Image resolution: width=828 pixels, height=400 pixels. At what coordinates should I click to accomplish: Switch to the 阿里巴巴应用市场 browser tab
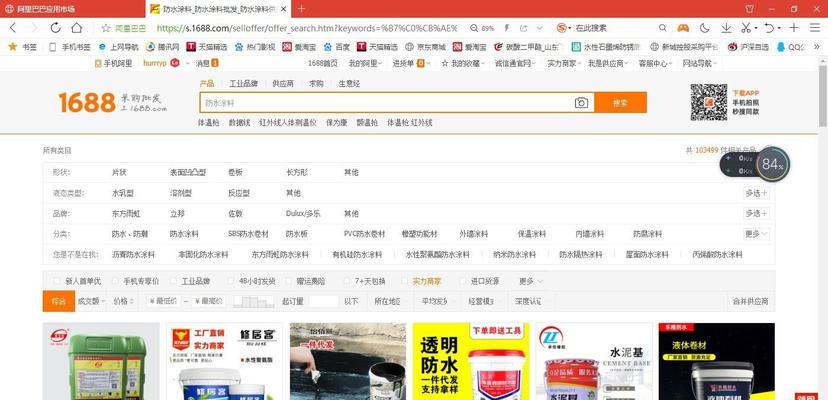coord(72,8)
